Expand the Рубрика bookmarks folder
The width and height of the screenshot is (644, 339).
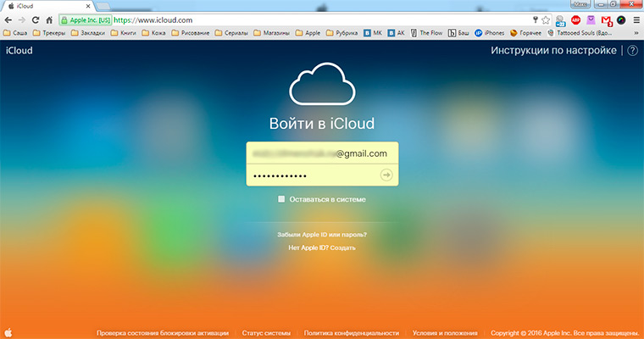click(341, 33)
